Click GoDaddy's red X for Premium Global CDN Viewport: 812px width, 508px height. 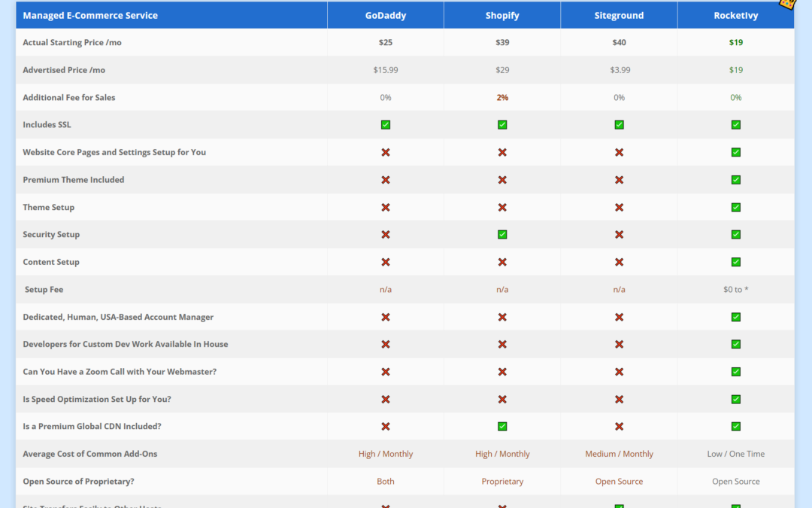point(385,426)
